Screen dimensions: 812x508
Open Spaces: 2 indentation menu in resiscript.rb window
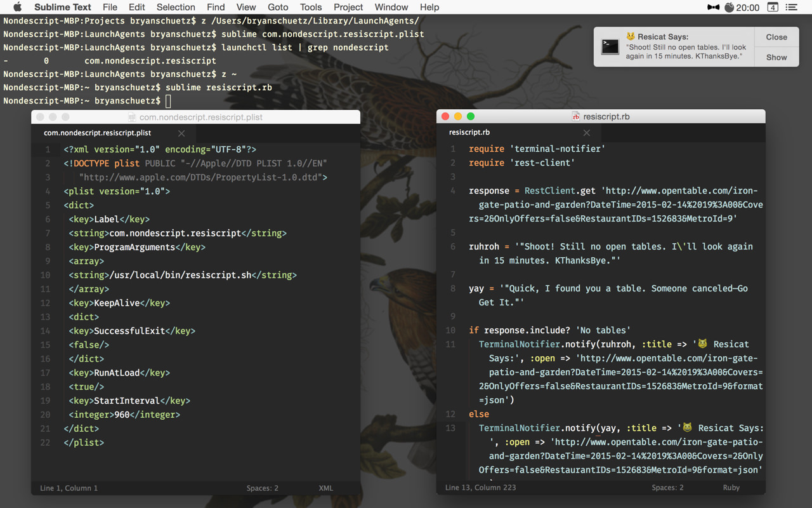pos(667,488)
